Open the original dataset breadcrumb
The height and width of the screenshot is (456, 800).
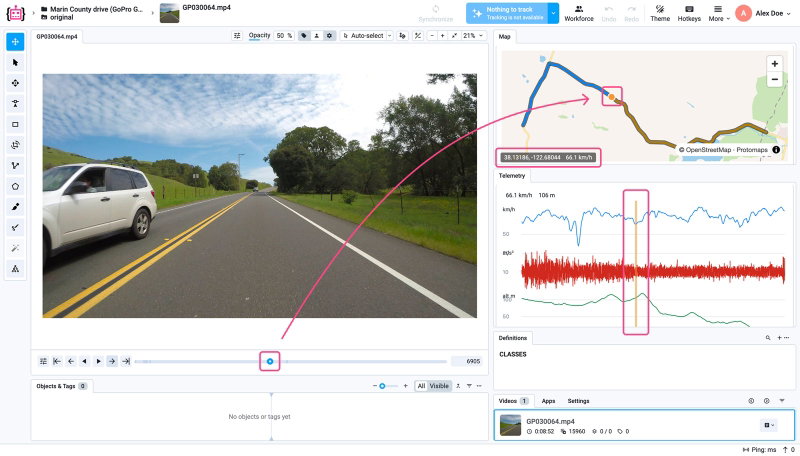[x=57, y=17]
